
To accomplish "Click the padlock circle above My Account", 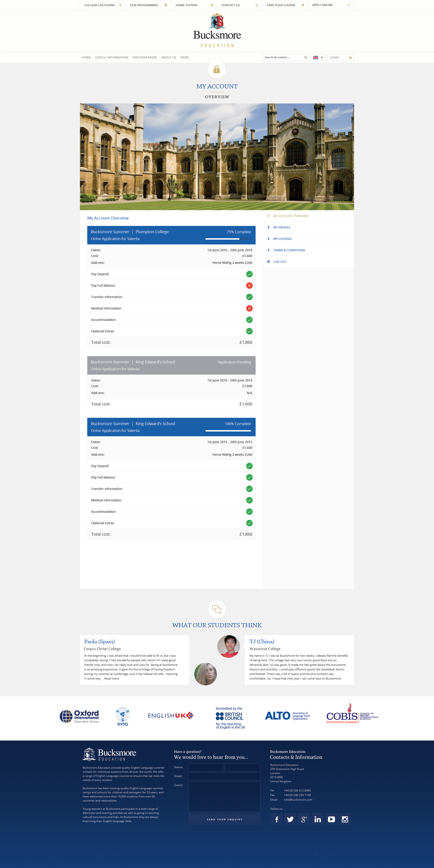I will coord(217,69).
